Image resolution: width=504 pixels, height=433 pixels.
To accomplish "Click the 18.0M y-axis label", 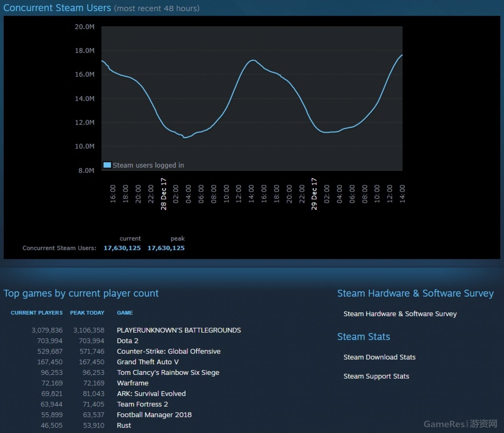I will 84,51.
